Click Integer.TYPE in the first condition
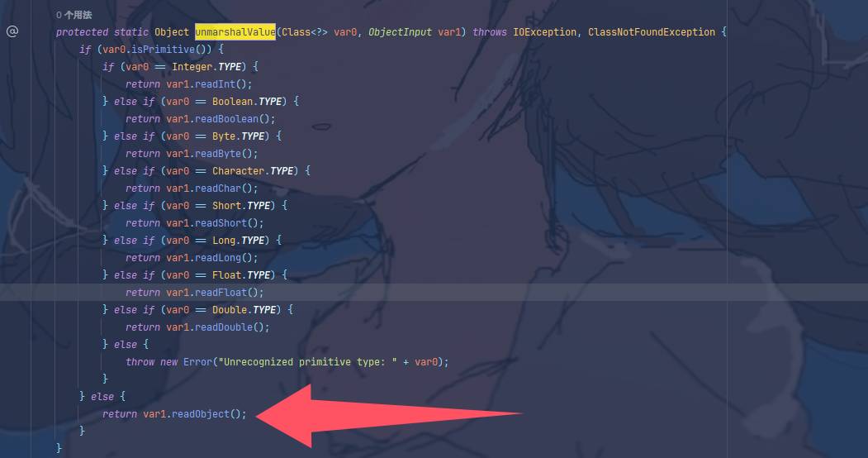 point(206,66)
